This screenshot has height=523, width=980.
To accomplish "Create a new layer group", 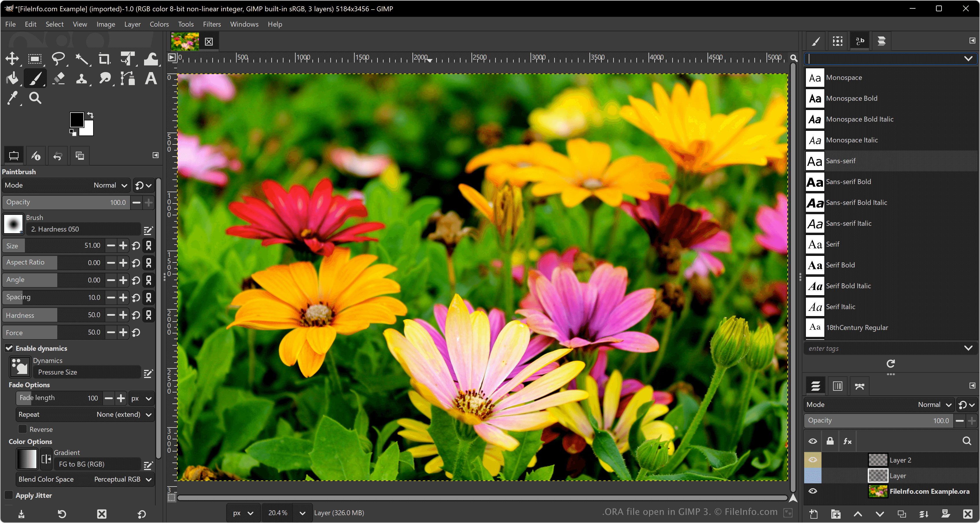I will (x=836, y=514).
